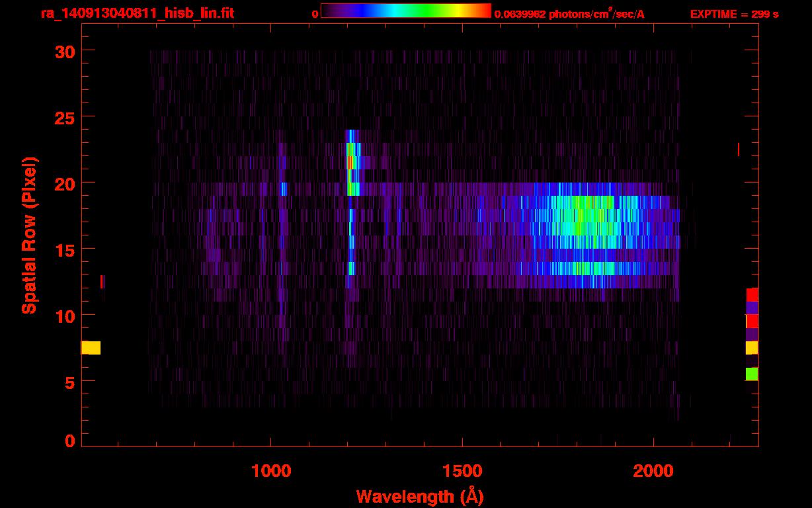Image resolution: width=812 pixels, height=508 pixels.
Task: Click the Spatial Row (Pixel) axis title
Action: [x=29, y=235]
